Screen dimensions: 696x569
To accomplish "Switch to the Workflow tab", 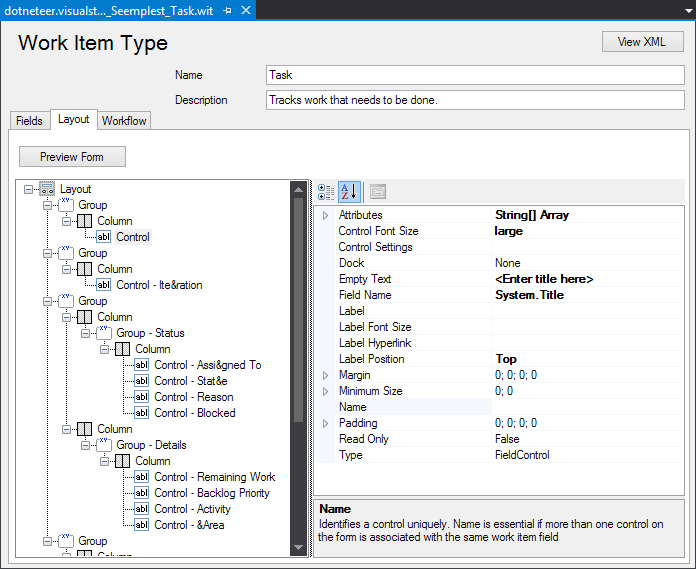I will point(124,121).
